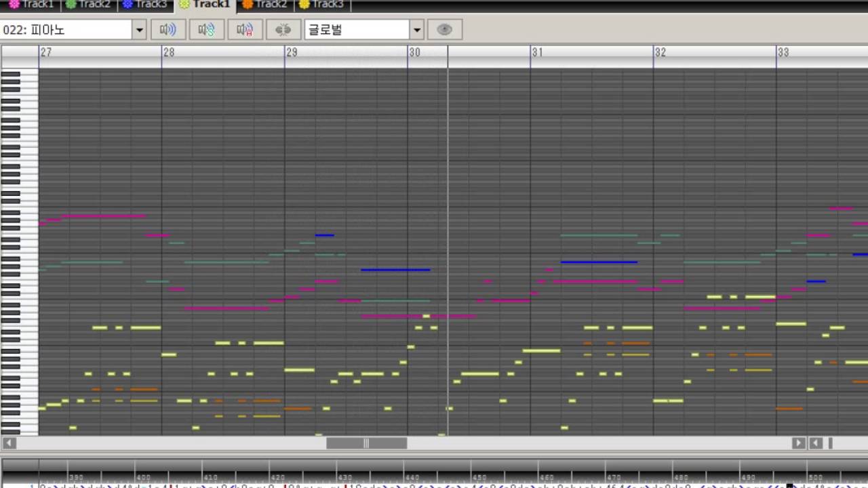Screen dimensions: 868x488
Task: Click the left scroll arrow at far left of horizontal scrollbar
Action: coord(9,443)
